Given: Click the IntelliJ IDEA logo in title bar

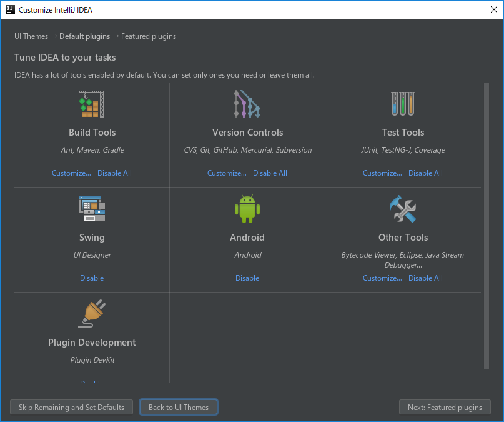Looking at the screenshot, I should [x=11, y=9].
